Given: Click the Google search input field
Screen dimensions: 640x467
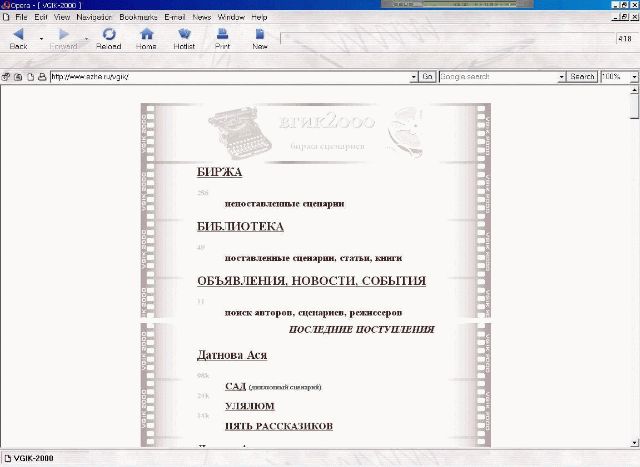Looking at the screenshot, I should click(x=498, y=77).
